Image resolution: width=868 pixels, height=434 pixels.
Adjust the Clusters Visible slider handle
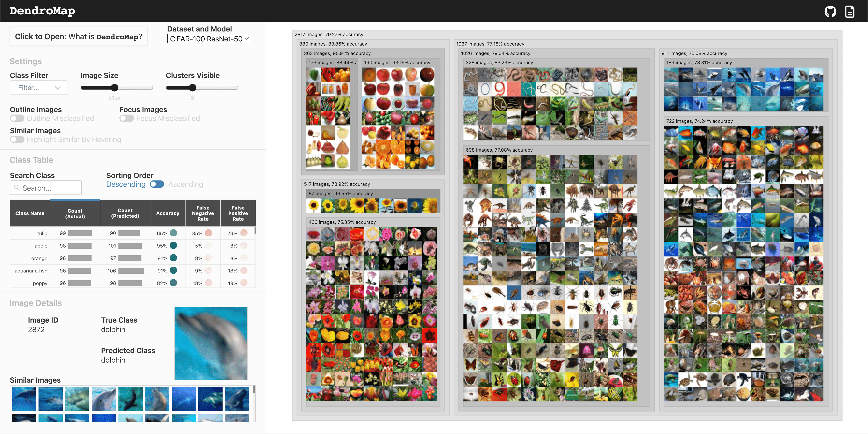(x=192, y=88)
